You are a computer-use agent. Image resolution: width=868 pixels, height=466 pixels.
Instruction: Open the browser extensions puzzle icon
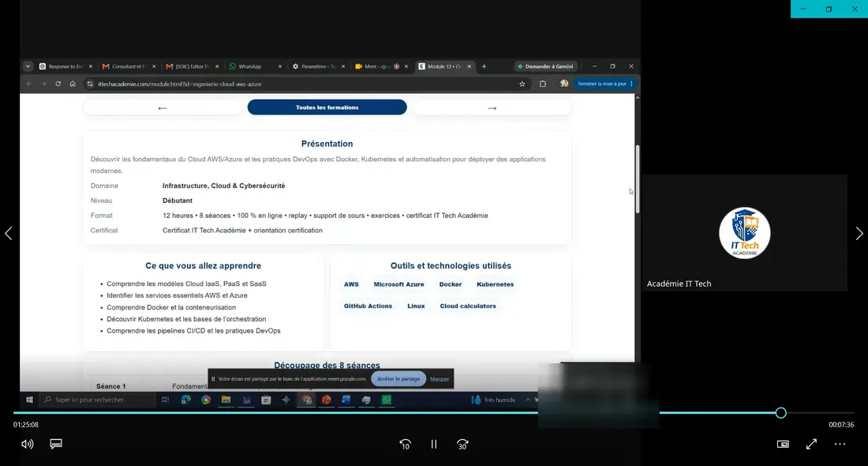pyautogui.click(x=543, y=84)
